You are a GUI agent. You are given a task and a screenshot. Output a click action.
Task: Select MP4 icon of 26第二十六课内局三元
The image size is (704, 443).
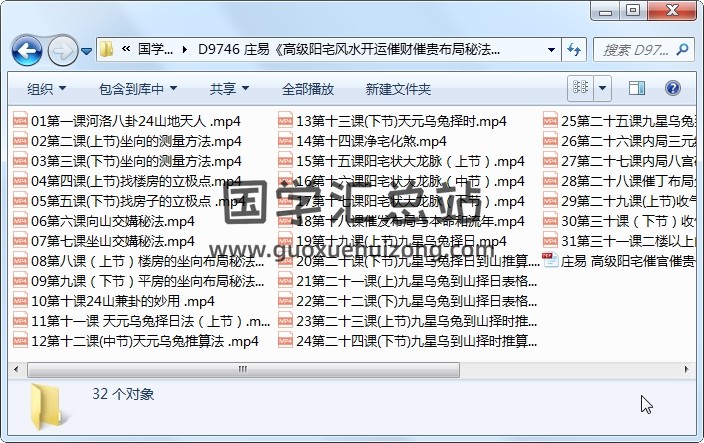point(550,141)
